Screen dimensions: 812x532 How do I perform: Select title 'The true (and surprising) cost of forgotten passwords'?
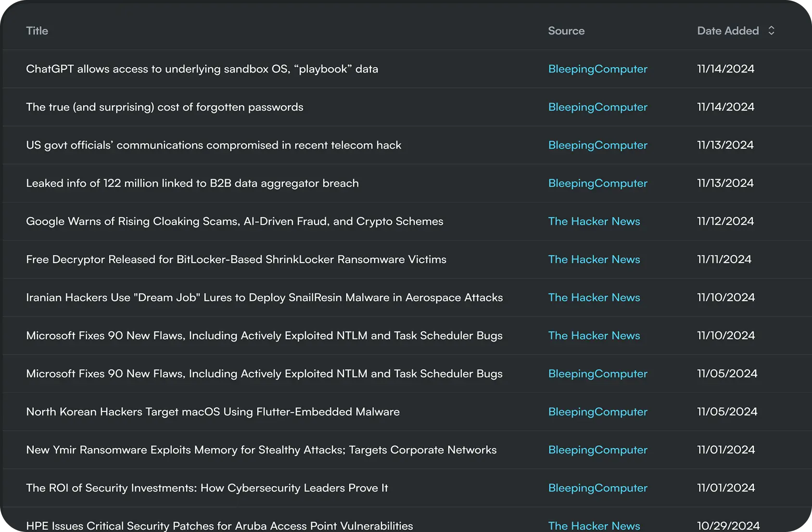point(165,107)
